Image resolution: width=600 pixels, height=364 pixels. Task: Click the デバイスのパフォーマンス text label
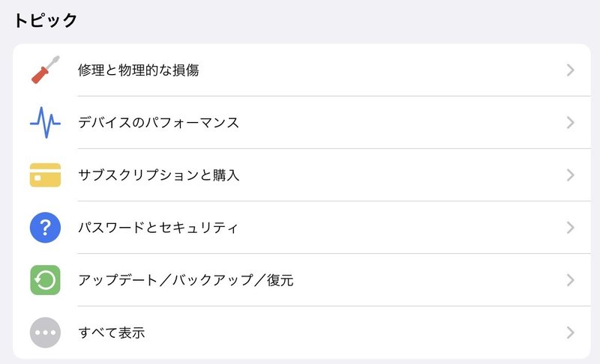(x=158, y=123)
